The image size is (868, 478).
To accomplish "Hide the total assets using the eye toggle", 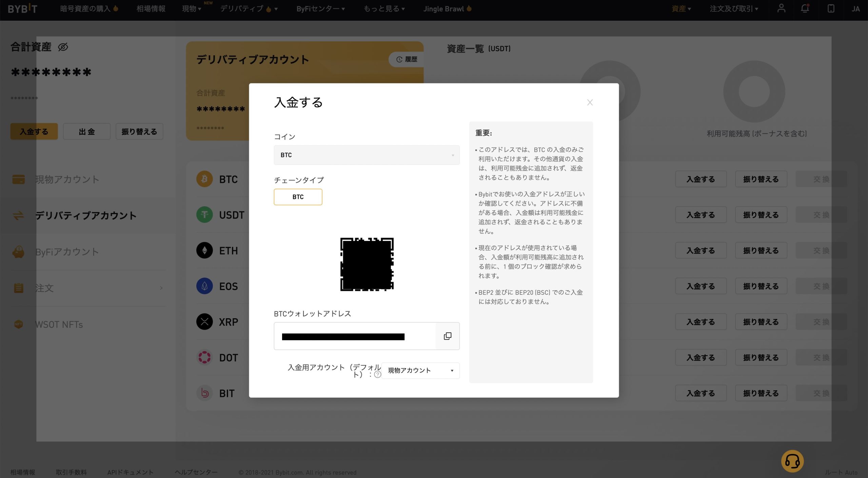I will coord(62,47).
